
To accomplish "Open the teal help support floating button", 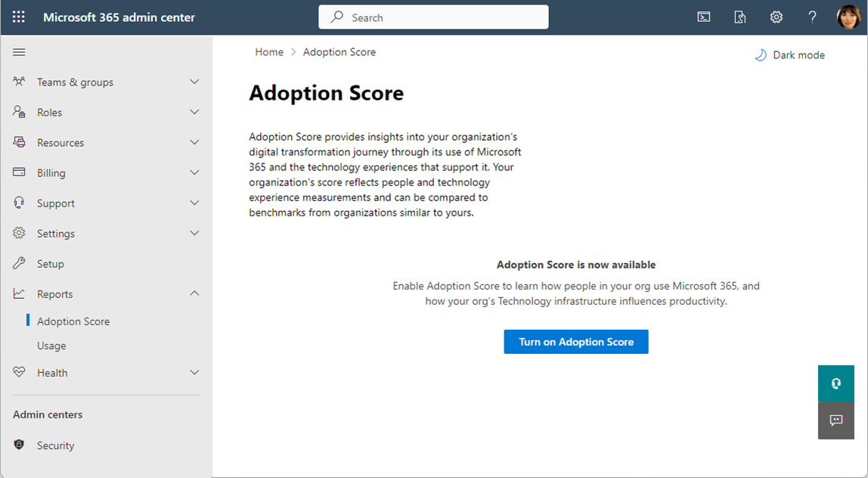I will [x=836, y=383].
